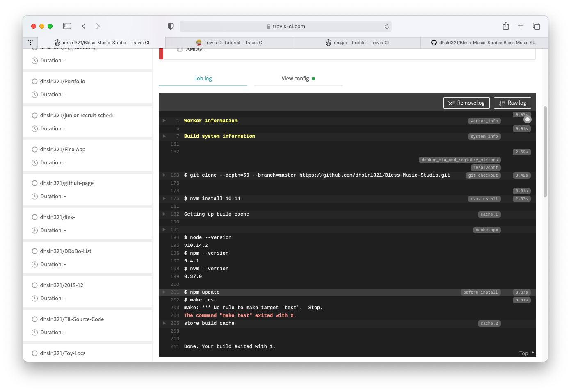Open dhslrl321/2019-12 repository link
The image size is (571, 392).
pos(62,285)
